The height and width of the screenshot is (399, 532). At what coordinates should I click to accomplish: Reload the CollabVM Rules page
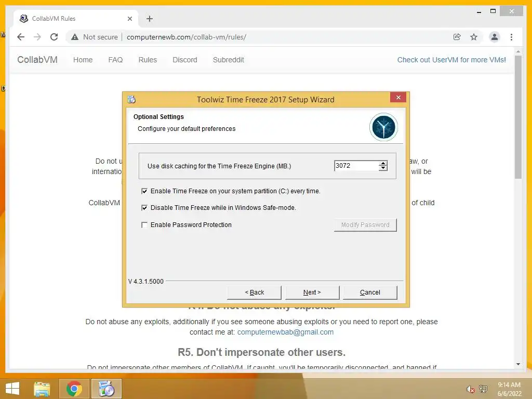tap(54, 37)
